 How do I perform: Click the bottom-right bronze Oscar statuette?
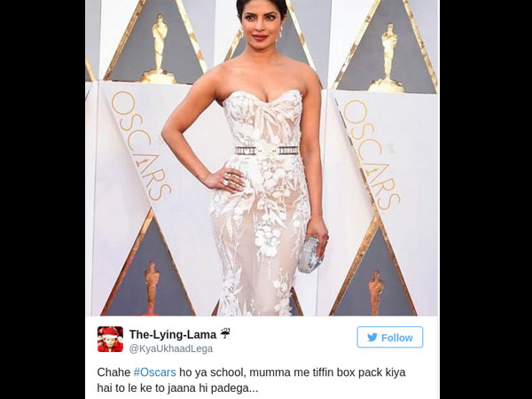[376, 293]
